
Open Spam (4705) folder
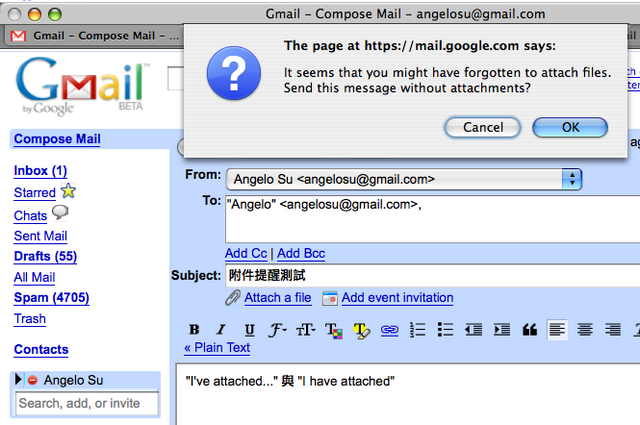[51, 298]
